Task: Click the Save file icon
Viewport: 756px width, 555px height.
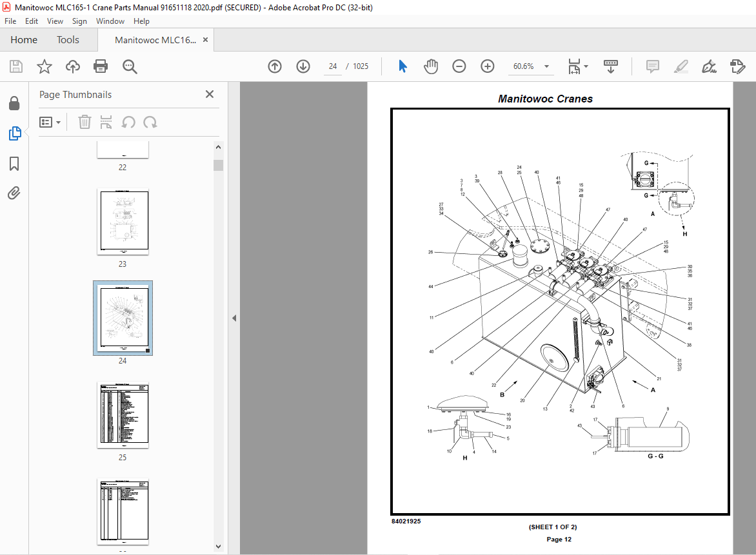Action: pos(16,66)
